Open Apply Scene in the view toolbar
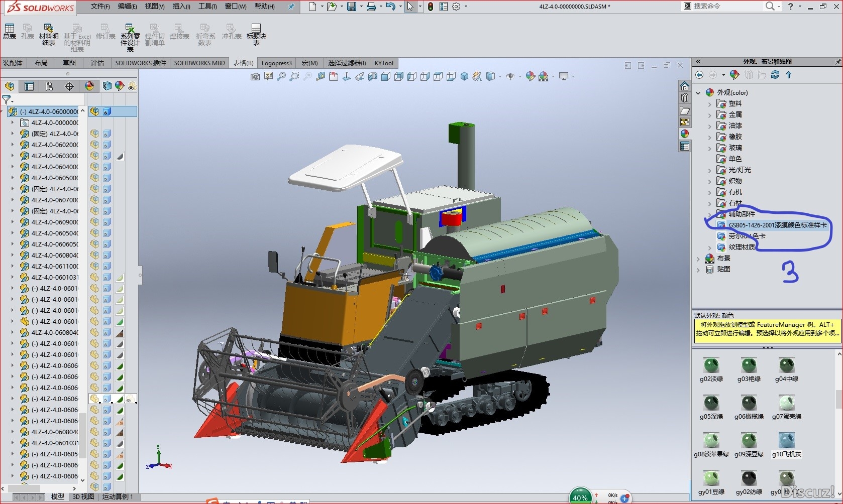Image resolution: width=843 pixels, height=504 pixels. click(544, 76)
